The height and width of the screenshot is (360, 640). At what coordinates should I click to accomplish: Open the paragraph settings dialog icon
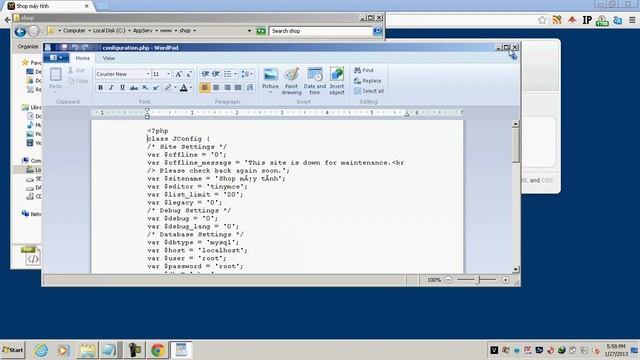click(250, 87)
